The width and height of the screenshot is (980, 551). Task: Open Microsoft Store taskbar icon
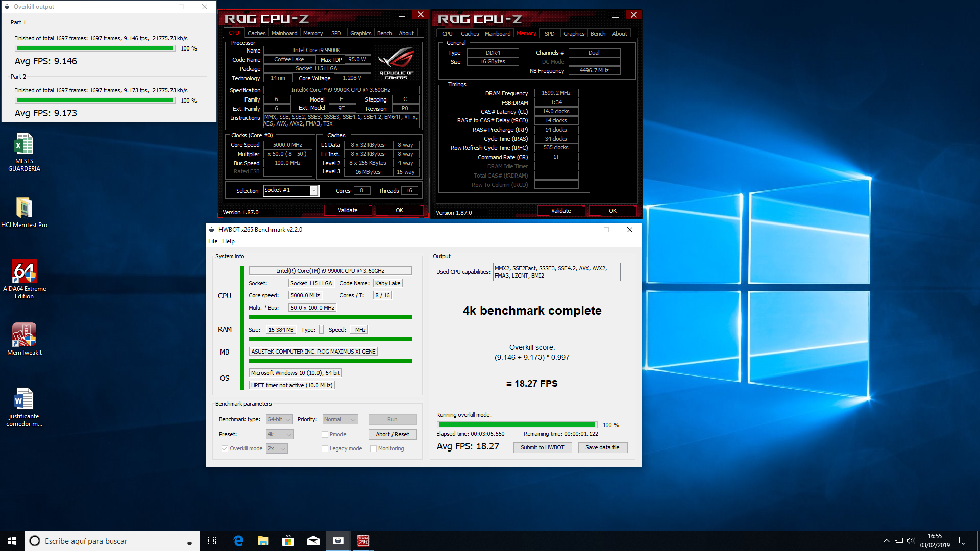pyautogui.click(x=288, y=541)
